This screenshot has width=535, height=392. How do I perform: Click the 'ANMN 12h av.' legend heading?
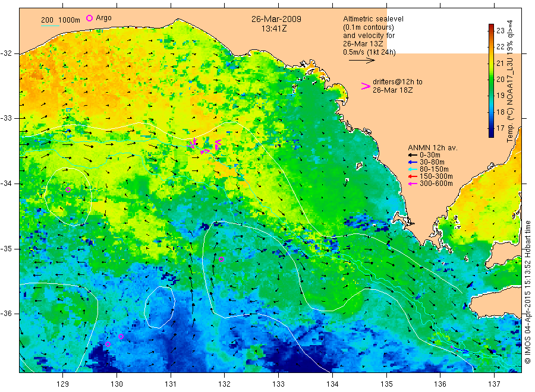433,148
